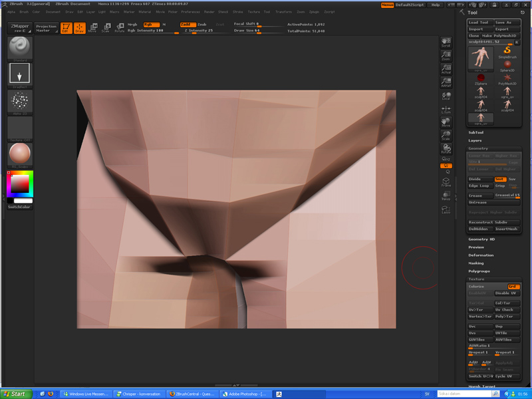Choose the SimpleBrush tool
532x399 pixels.
tap(507, 52)
